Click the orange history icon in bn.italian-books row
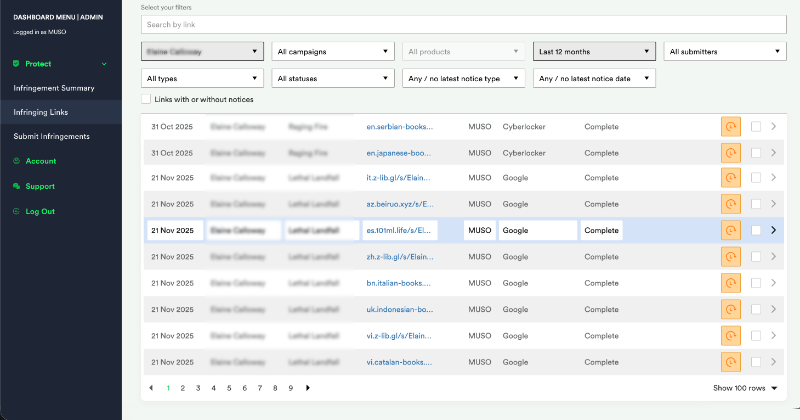Viewport: 800px width, 420px height. [x=731, y=283]
